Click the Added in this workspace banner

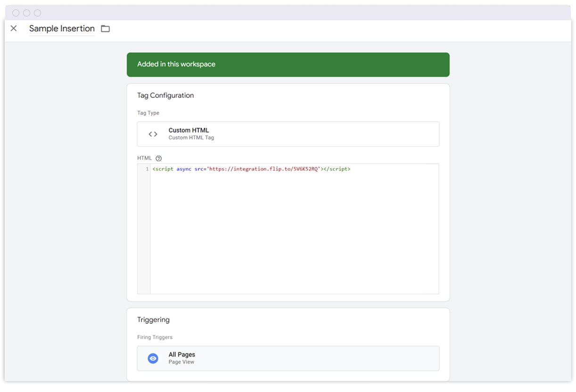point(288,65)
